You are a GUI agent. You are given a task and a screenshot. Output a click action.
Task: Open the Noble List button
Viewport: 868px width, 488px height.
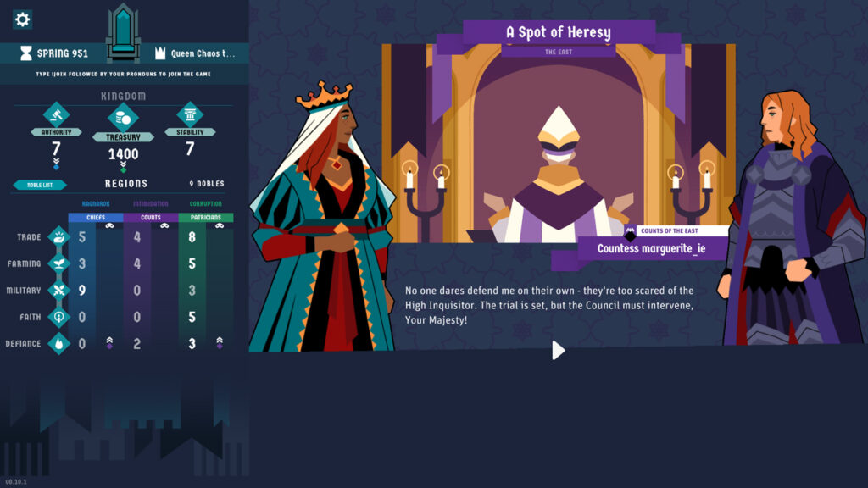40,185
